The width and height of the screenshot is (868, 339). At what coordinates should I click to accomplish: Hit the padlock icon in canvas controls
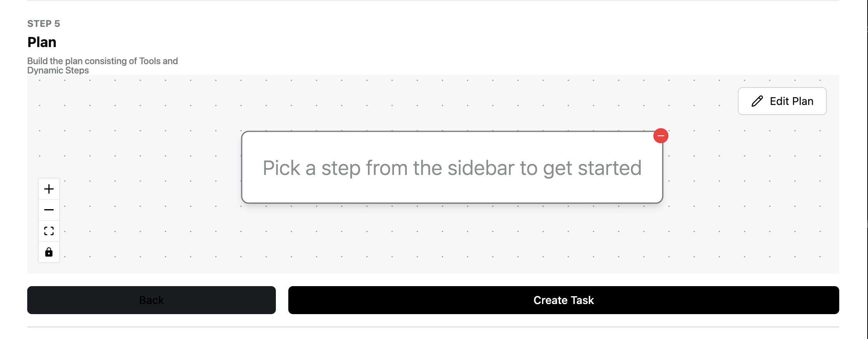(x=49, y=252)
